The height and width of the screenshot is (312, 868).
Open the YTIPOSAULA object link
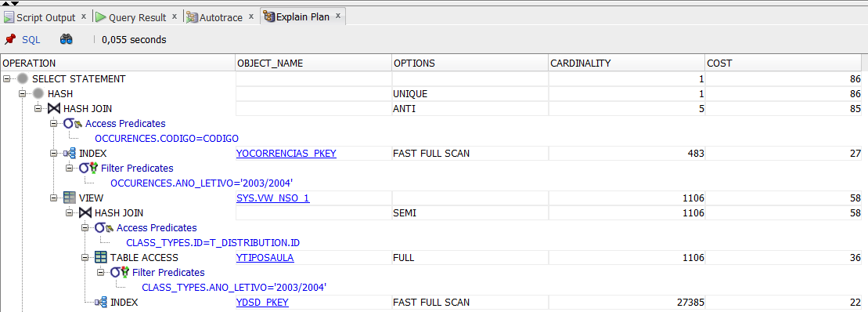pos(265,258)
